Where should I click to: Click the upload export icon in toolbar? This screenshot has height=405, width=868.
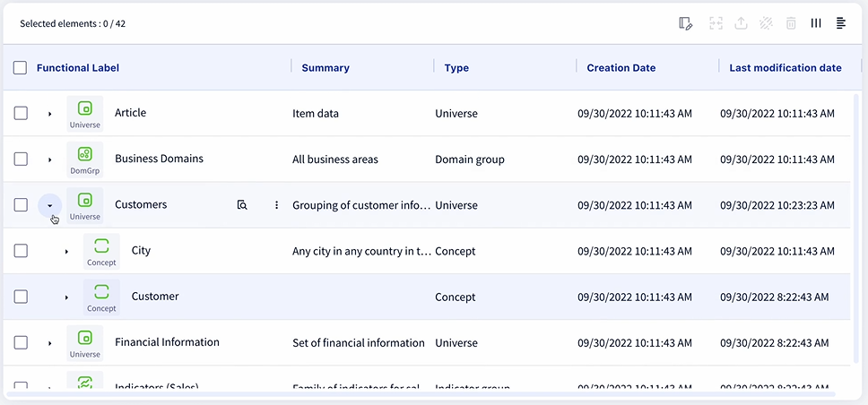741,23
